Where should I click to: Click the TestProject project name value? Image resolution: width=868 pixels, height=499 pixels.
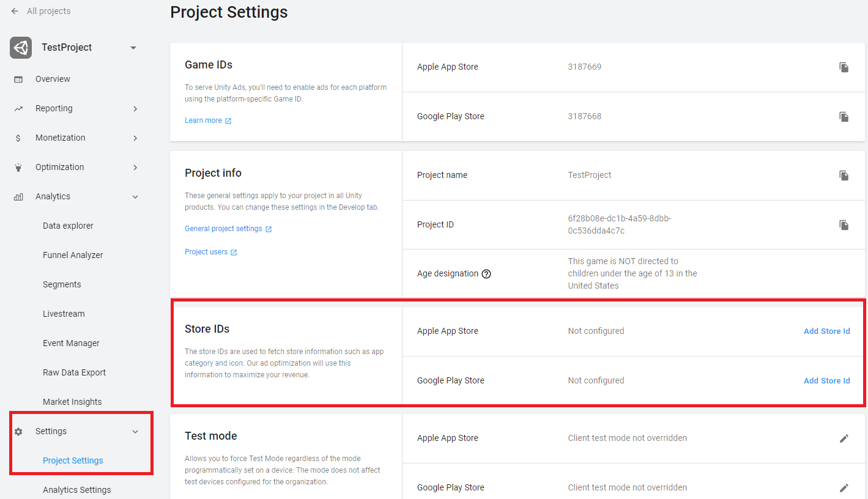click(590, 175)
